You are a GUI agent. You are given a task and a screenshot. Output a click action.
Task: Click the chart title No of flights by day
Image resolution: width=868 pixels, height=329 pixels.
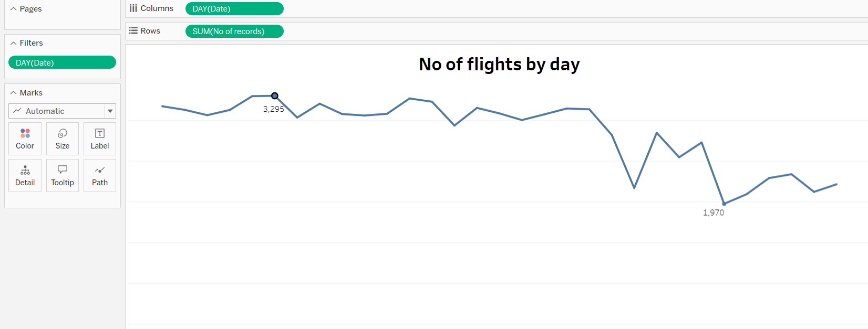coord(498,64)
